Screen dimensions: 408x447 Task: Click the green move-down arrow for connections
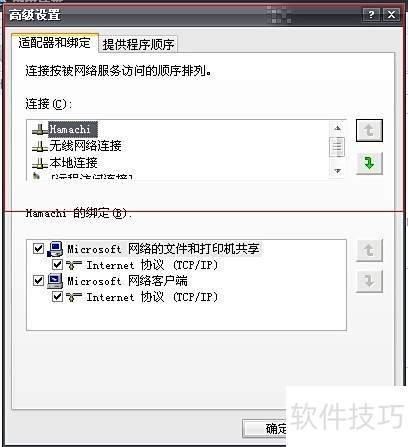point(369,163)
